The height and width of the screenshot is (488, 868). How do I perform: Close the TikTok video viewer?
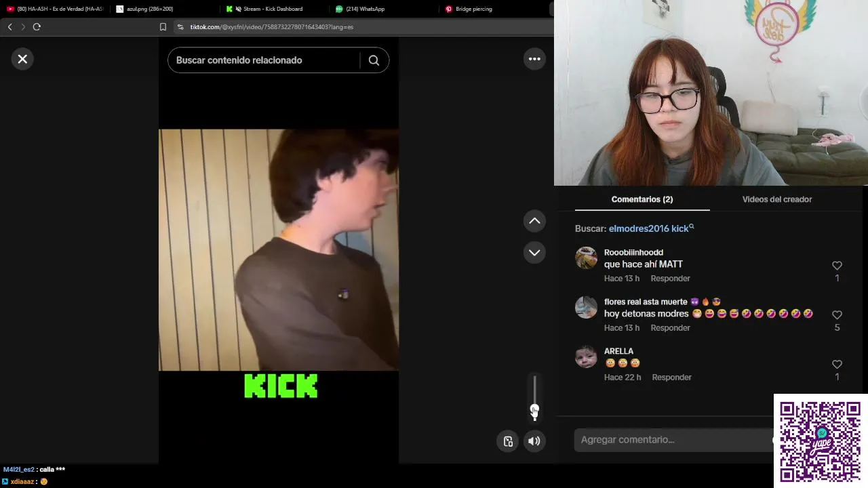22,59
